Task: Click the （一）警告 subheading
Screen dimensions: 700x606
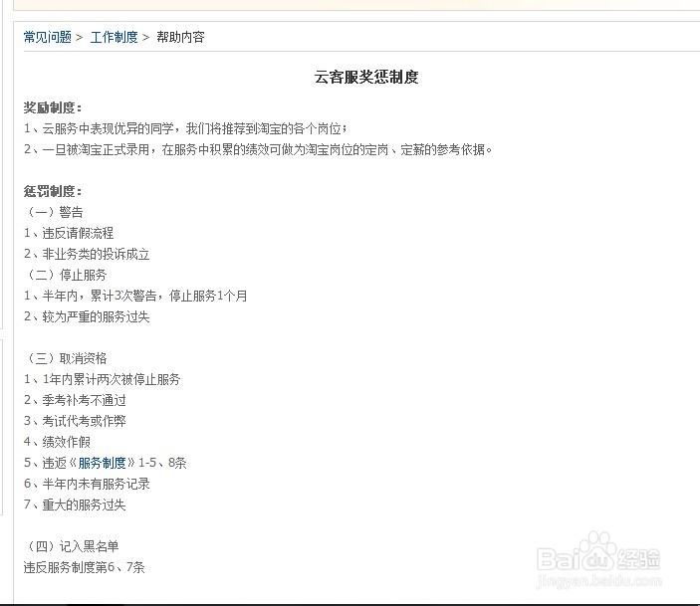Action: (54, 212)
